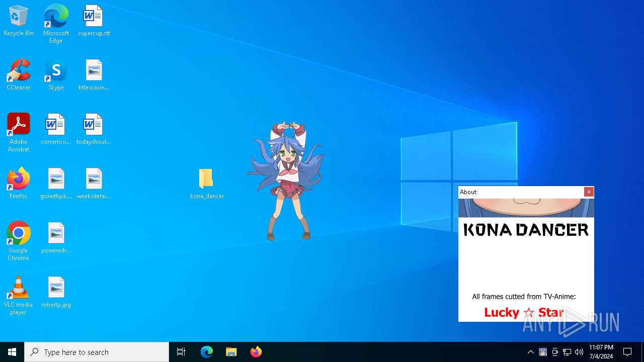
Task: Select the Firefox desktop shortcut
Action: [x=19, y=184]
